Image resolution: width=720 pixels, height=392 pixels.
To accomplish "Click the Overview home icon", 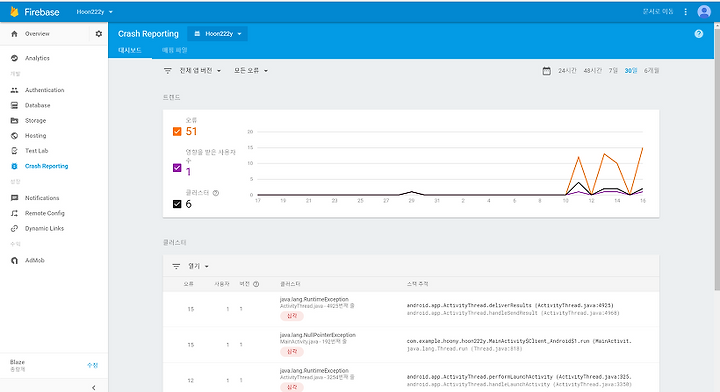I will coord(14,34).
